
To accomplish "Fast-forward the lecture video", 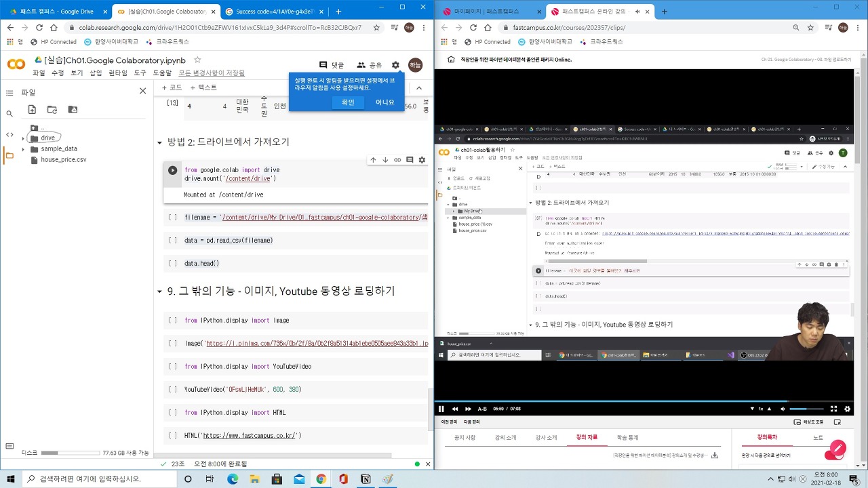I will tap(468, 409).
